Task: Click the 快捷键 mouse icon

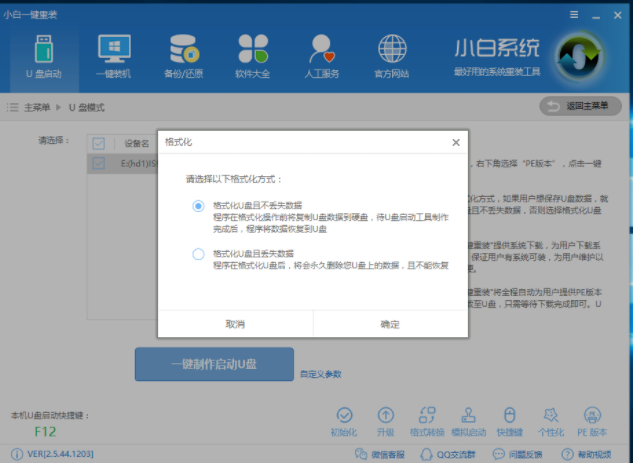Action: pyautogui.click(x=508, y=415)
